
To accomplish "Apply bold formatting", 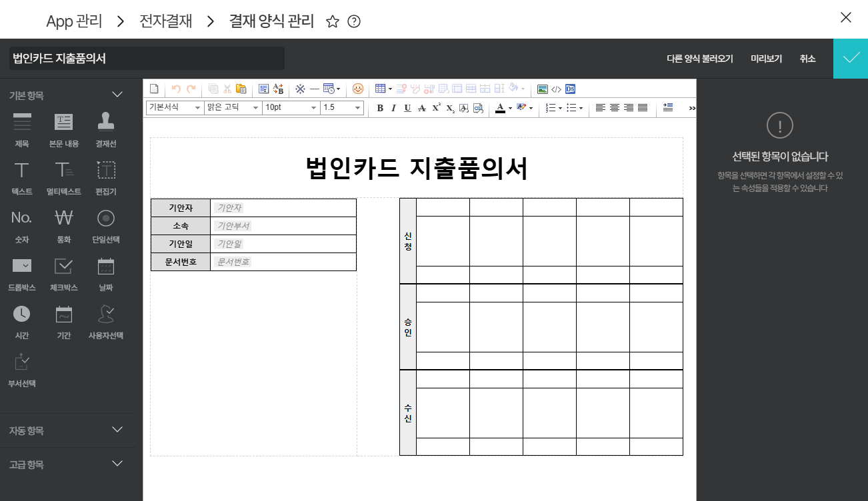I will tap(380, 108).
